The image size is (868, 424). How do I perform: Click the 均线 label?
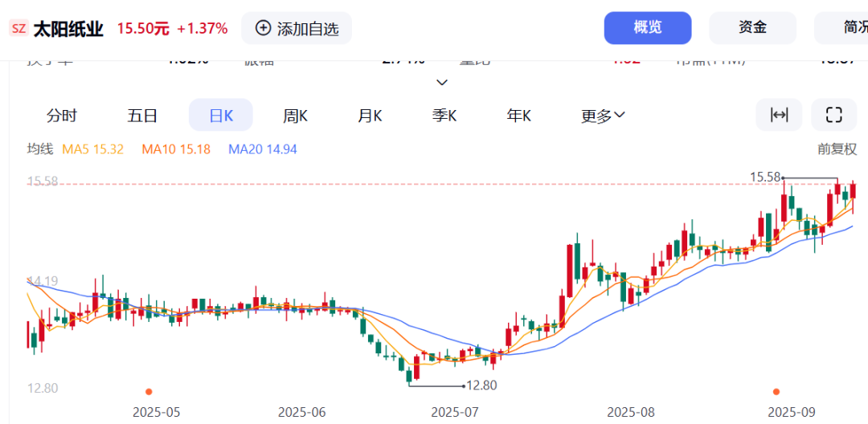(x=40, y=149)
